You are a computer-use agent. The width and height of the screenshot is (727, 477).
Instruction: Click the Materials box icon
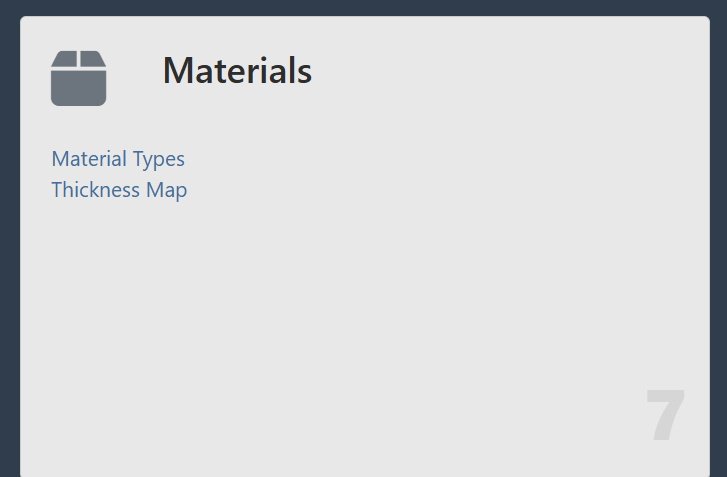click(x=78, y=78)
